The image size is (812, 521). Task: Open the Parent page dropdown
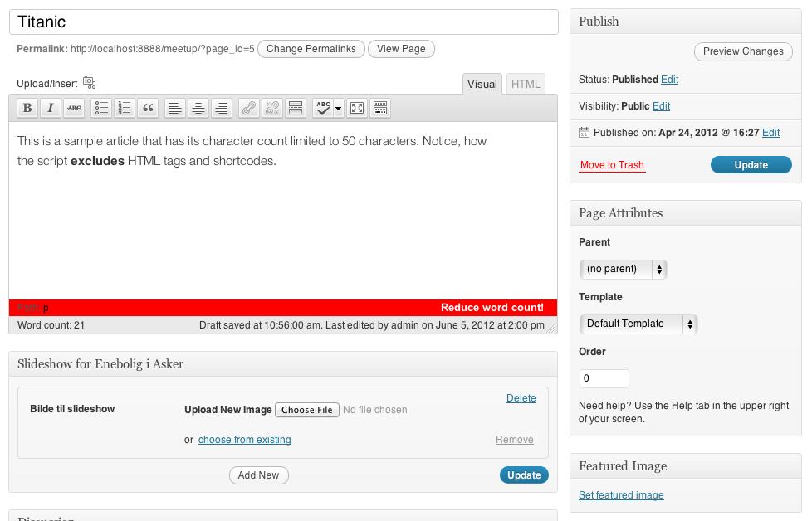623,269
